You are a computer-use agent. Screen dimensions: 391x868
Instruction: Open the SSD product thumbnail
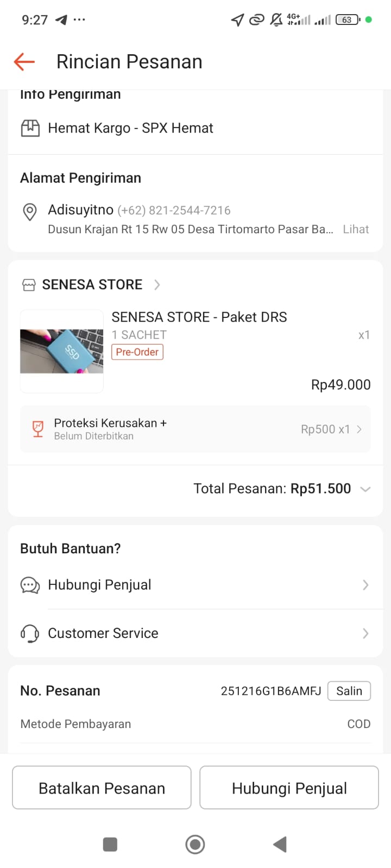(x=62, y=351)
